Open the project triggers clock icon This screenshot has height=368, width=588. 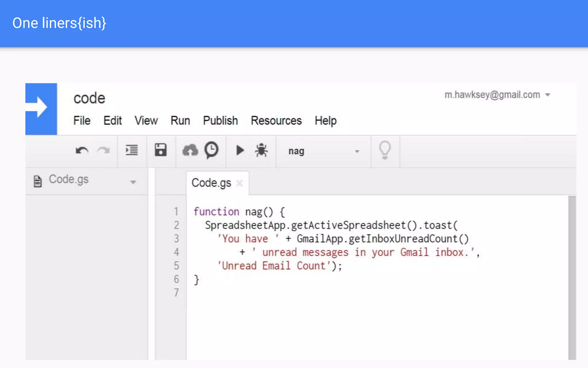[x=212, y=150]
